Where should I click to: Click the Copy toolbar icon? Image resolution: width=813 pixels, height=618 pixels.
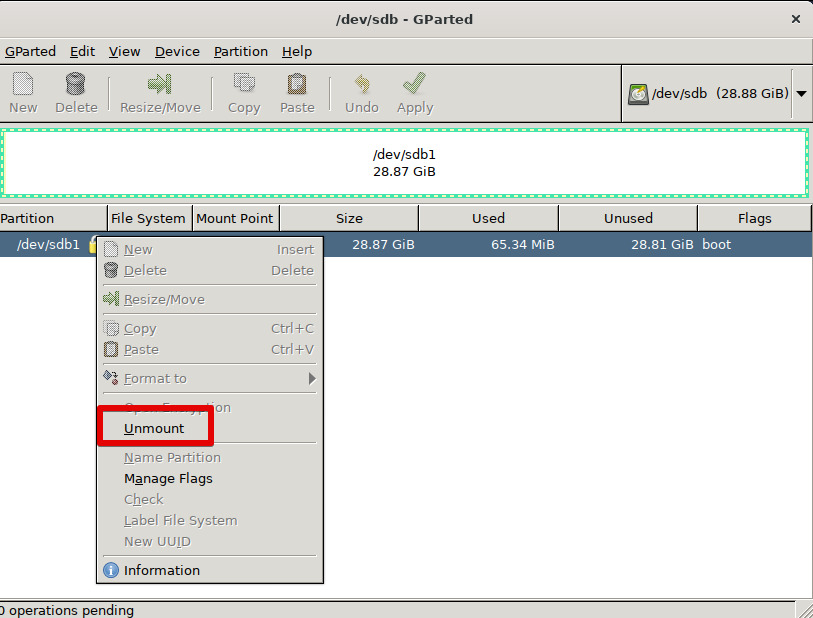click(244, 84)
